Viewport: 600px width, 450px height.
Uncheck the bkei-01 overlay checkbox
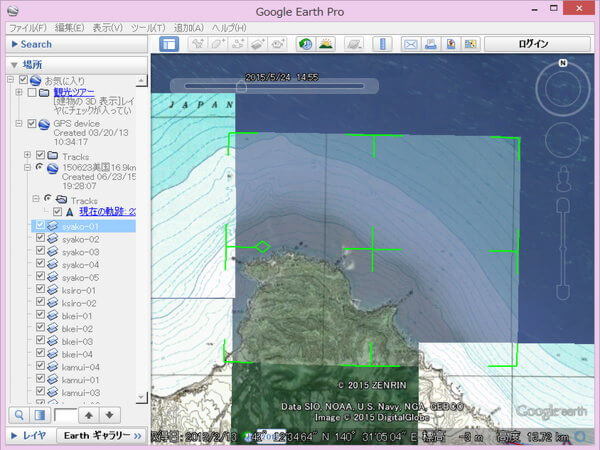[40, 314]
